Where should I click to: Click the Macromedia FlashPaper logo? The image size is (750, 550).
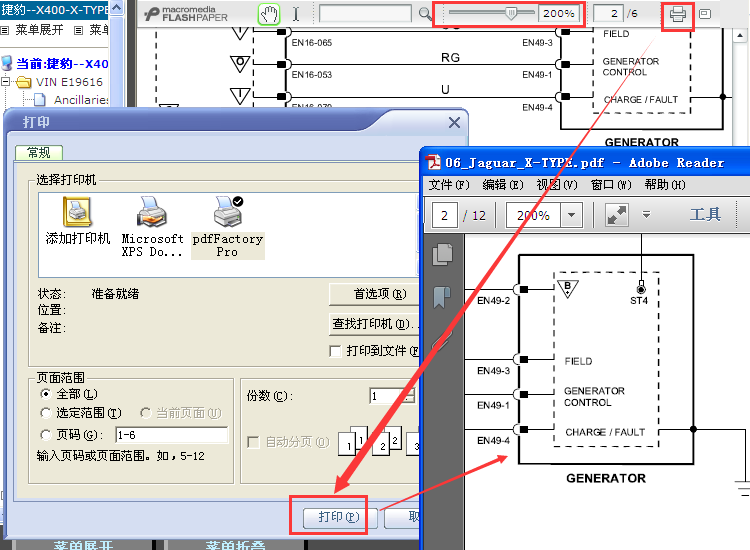pos(187,14)
